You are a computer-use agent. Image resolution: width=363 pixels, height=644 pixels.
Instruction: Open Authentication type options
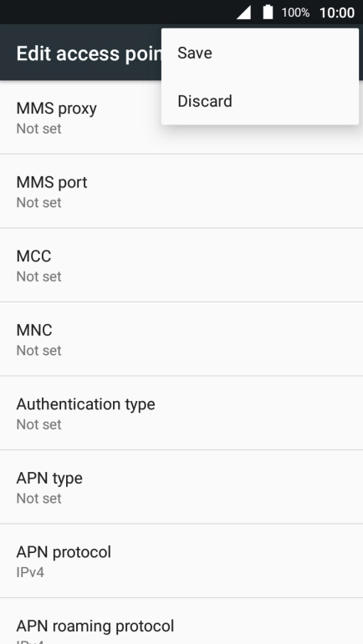181,413
